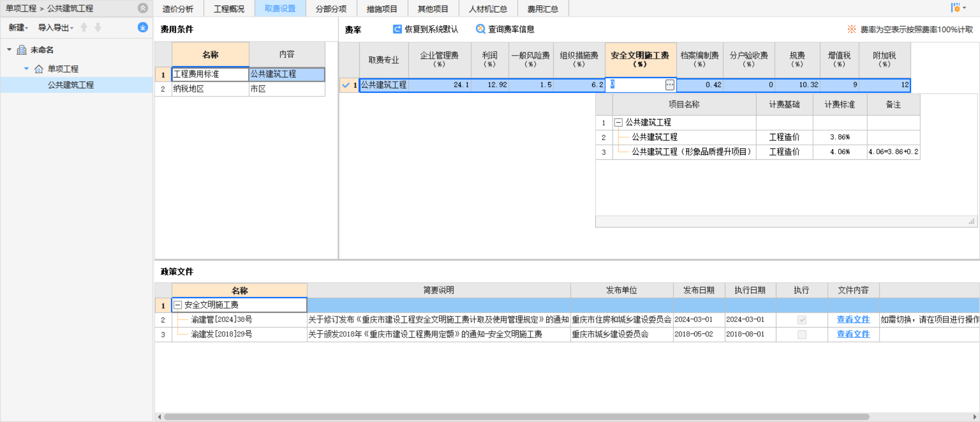Click the query fee rate magnifier icon

coord(480,29)
